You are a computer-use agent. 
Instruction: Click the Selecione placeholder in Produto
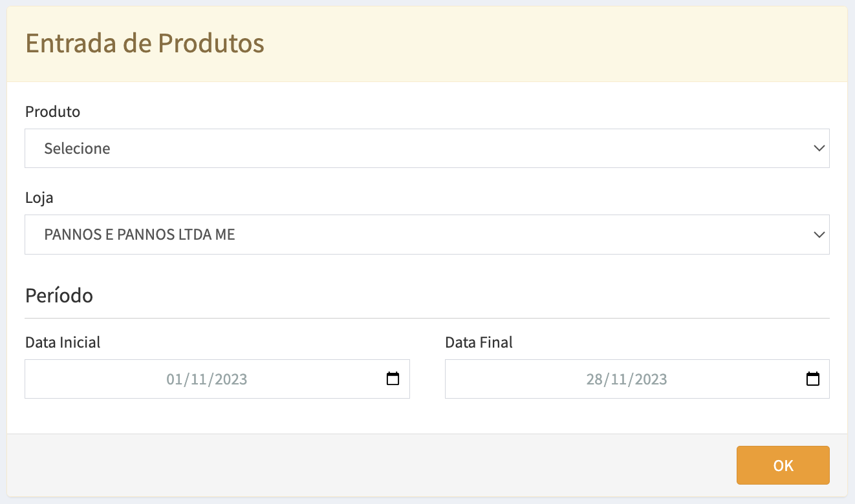click(x=77, y=149)
